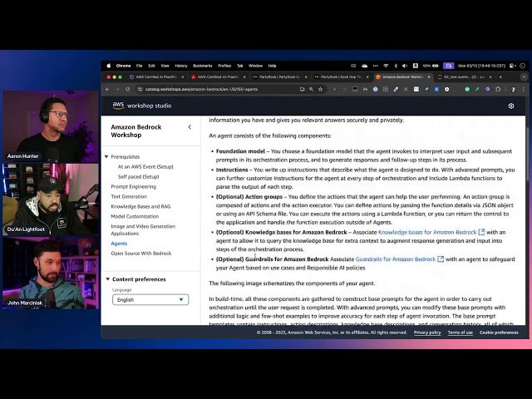Image resolution: width=532 pixels, height=399 pixels.
Task: Open Image and Video Generation Applications section
Action: (143, 229)
